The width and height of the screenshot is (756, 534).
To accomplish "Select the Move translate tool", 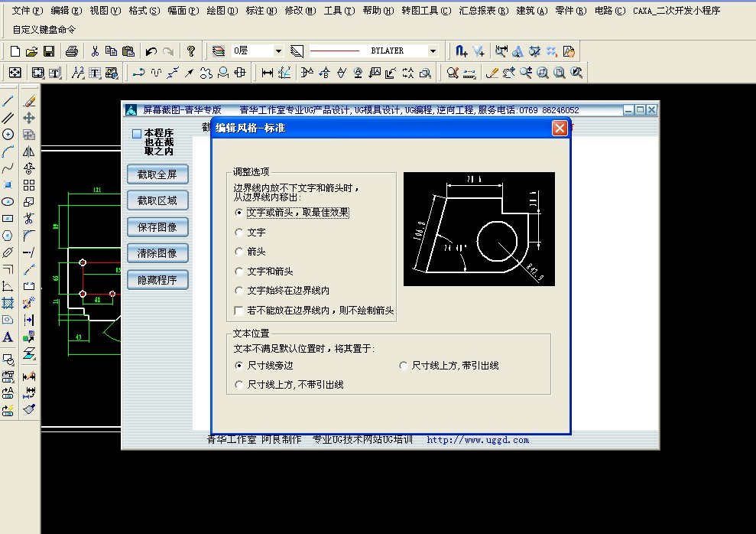I will pyautogui.click(x=29, y=118).
